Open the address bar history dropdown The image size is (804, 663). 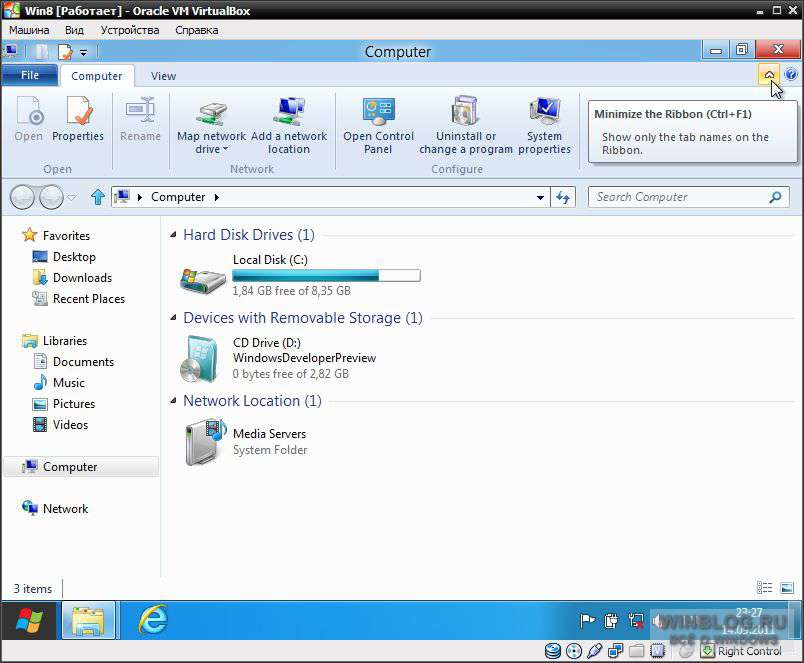pos(540,197)
